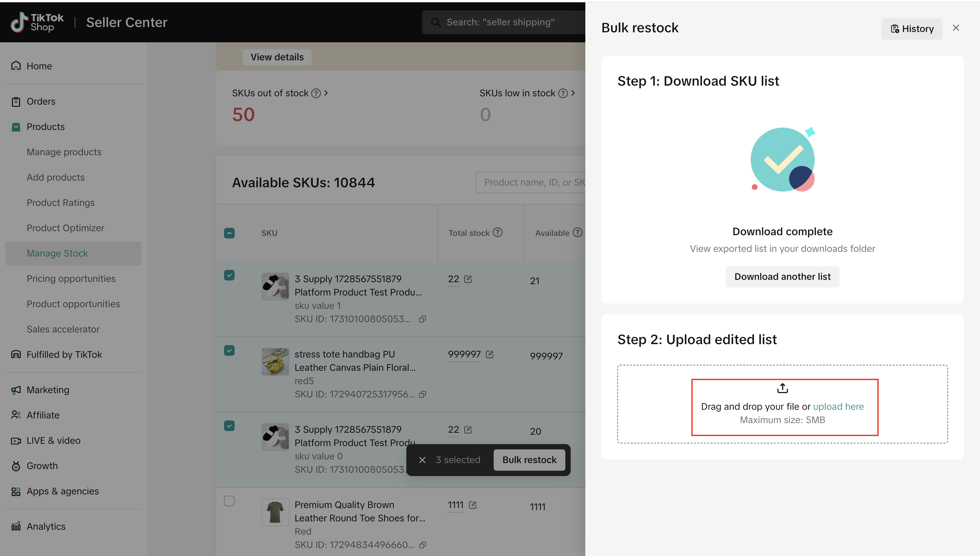The height and width of the screenshot is (556, 980).
Task: Uncheck the stress tote handbag row checkbox
Action: click(x=229, y=350)
